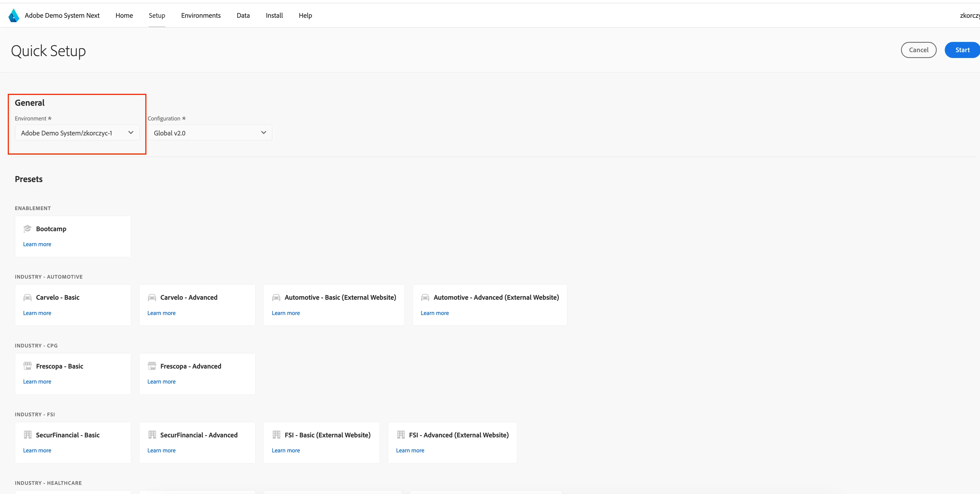Viewport: 980px width, 494px height.
Task: Select the Frescopa - Basic preset title
Action: [x=59, y=366]
